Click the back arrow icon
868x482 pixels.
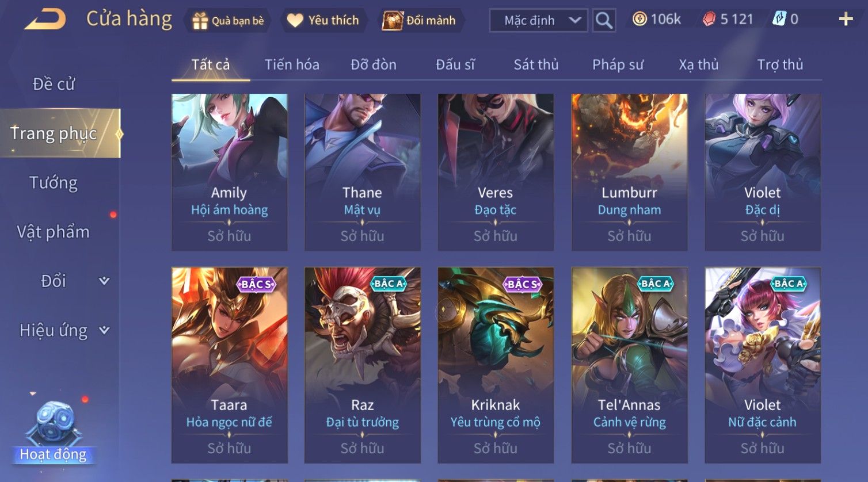(45, 20)
